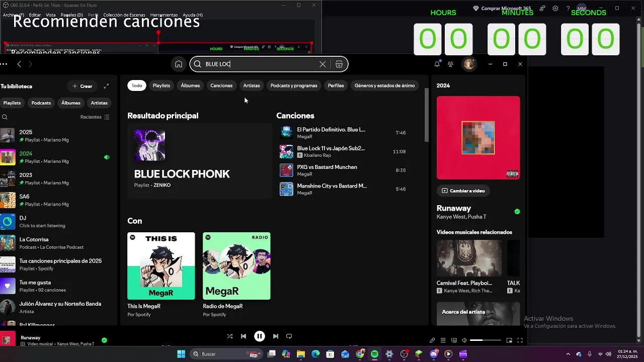Open Herramientas menu in OBS window
Screen dimensions: 644x362
[164, 15]
